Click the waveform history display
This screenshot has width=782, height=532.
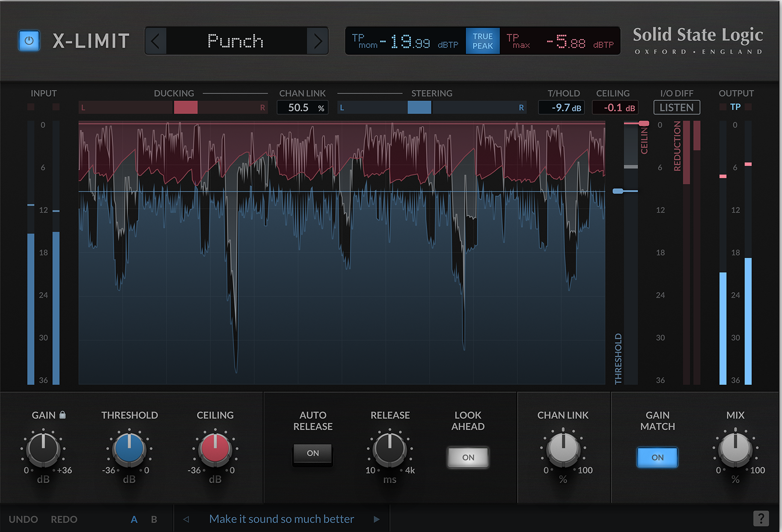[342, 253]
